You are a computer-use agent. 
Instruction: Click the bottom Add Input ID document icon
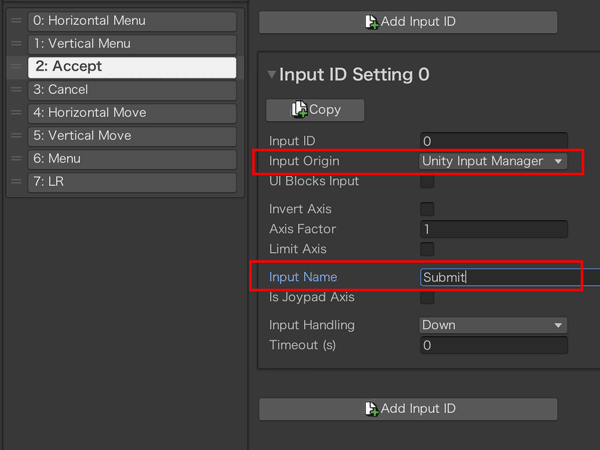(371, 409)
